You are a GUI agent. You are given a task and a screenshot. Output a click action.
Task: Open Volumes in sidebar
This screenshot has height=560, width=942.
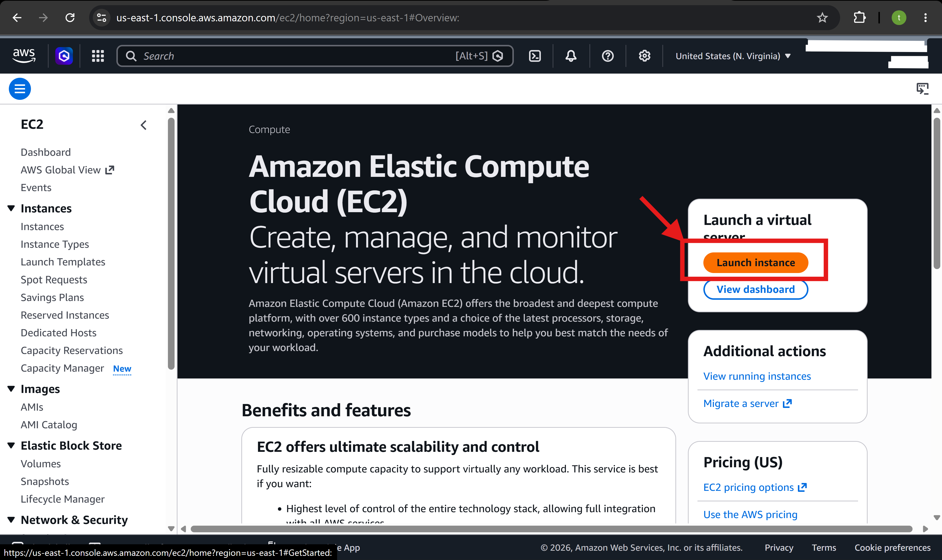pyautogui.click(x=41, y=464)
